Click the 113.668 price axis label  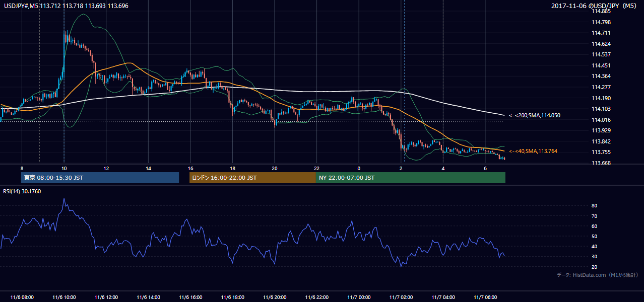pos(601,163)
